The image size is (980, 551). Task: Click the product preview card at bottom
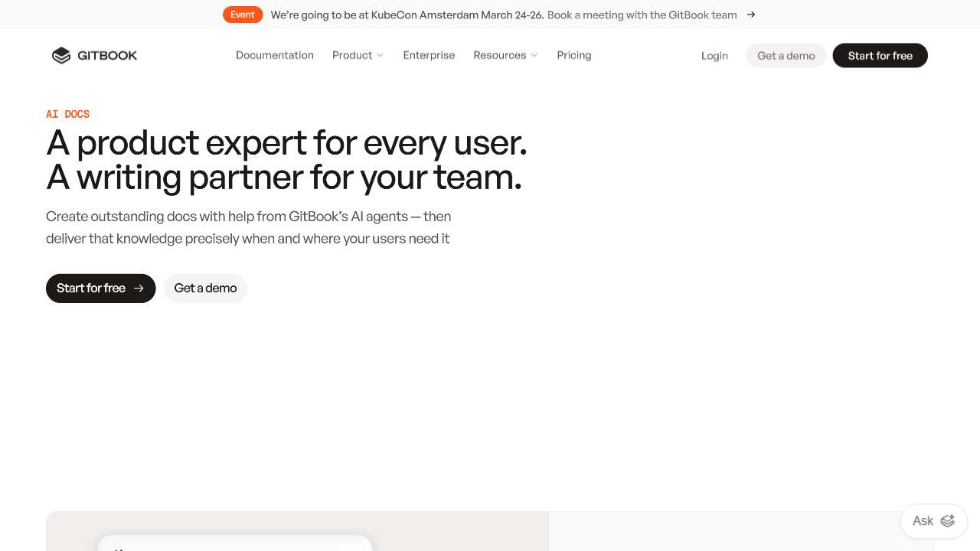[x=234, y=542]
